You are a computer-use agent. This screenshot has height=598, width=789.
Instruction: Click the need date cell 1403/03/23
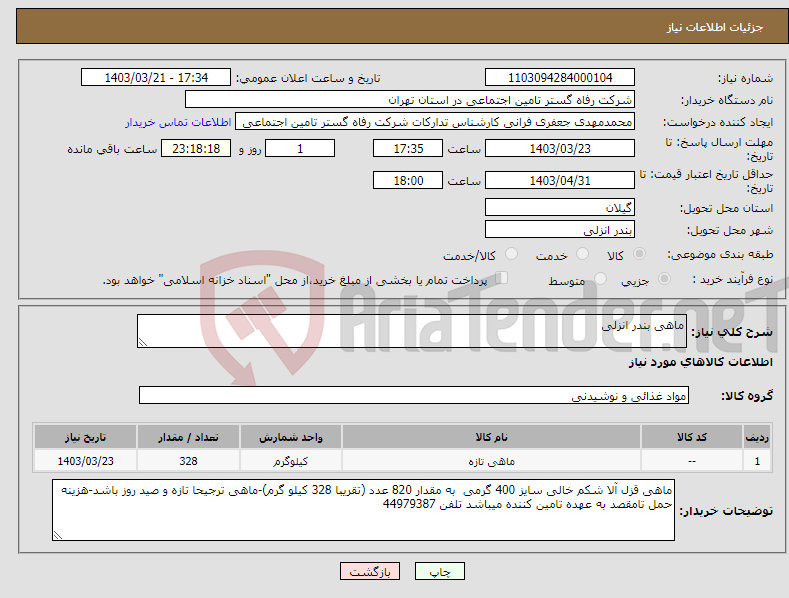click(86, 461)
